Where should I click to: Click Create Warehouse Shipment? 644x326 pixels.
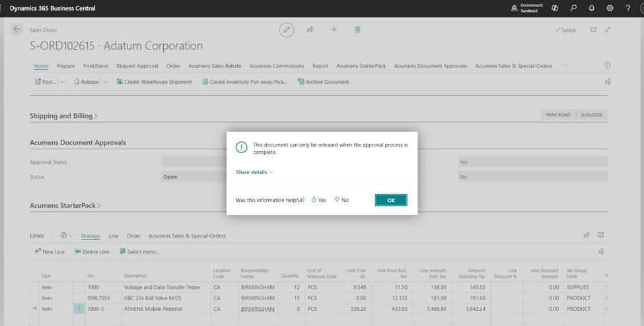pyautogui.click(x=154, y=82)
